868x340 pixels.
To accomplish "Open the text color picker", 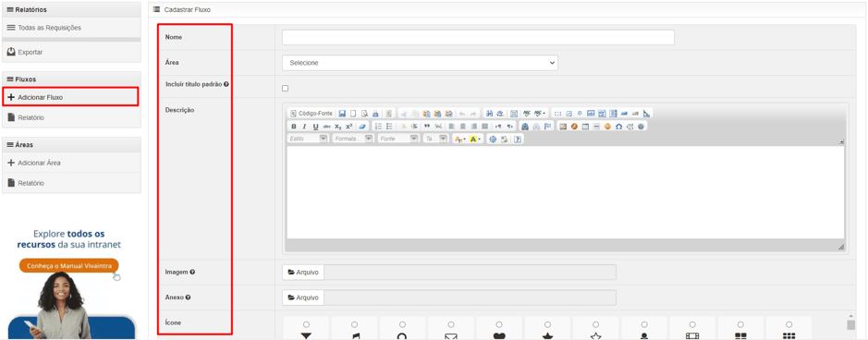I will click(x=460, y=140).
